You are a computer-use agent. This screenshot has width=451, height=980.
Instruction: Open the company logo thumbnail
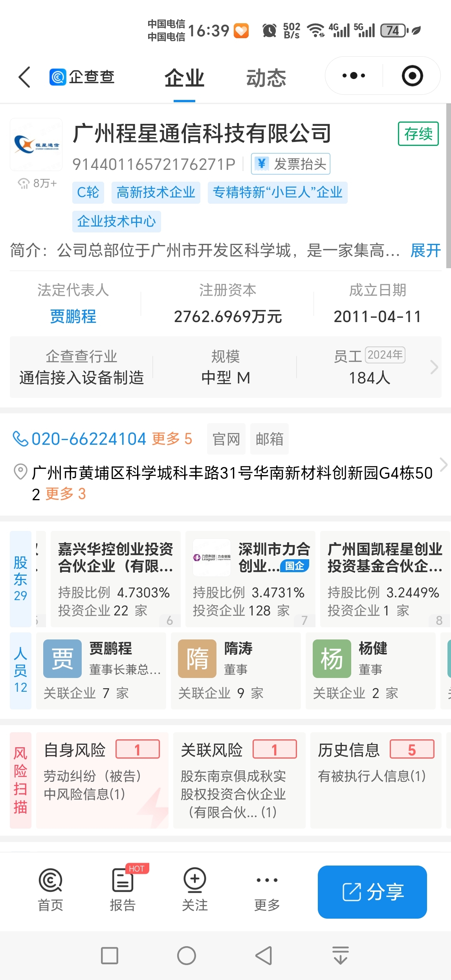click(36, 144)
